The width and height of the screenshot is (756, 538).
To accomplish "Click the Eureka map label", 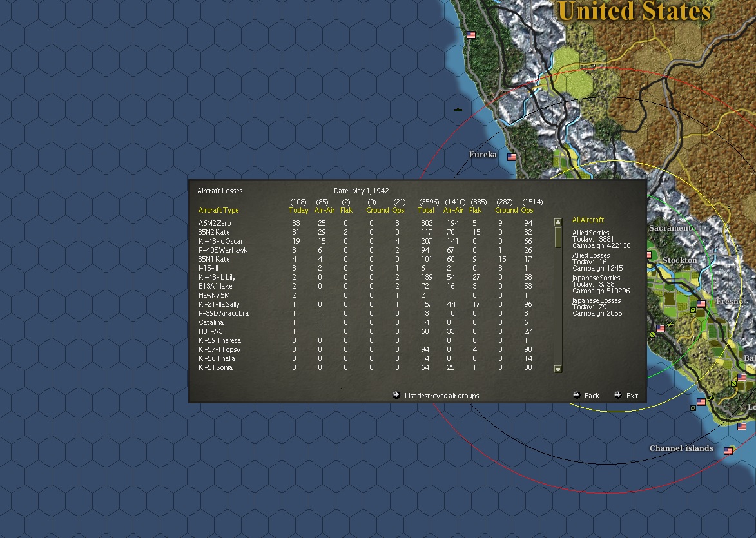I will pyautogui.click(x=483, y=155).
